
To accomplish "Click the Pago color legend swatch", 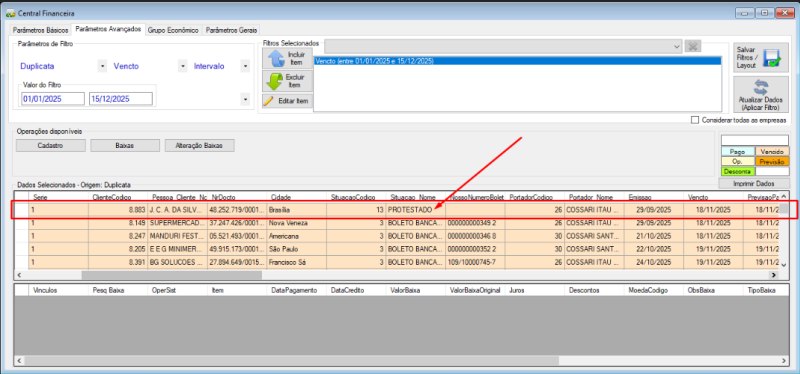I will tap(737, 152).
